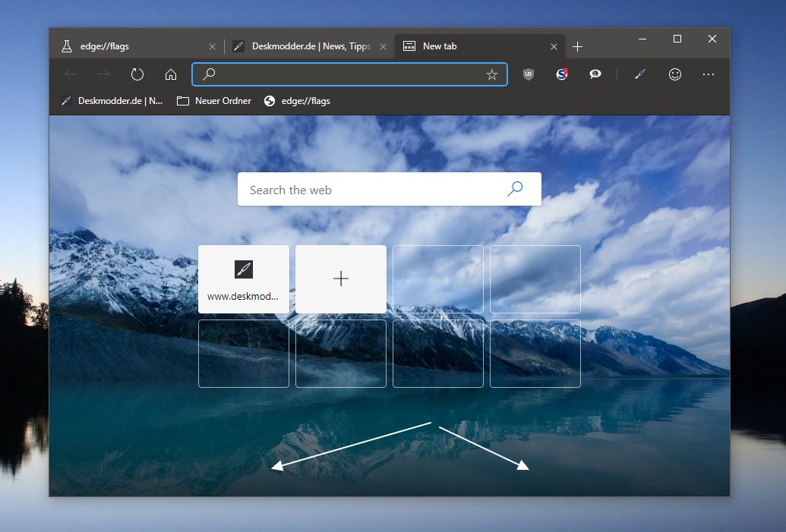Open the Neuer Ordner favorites folder
Screen dimensions: 786x532
coord(214,101)
